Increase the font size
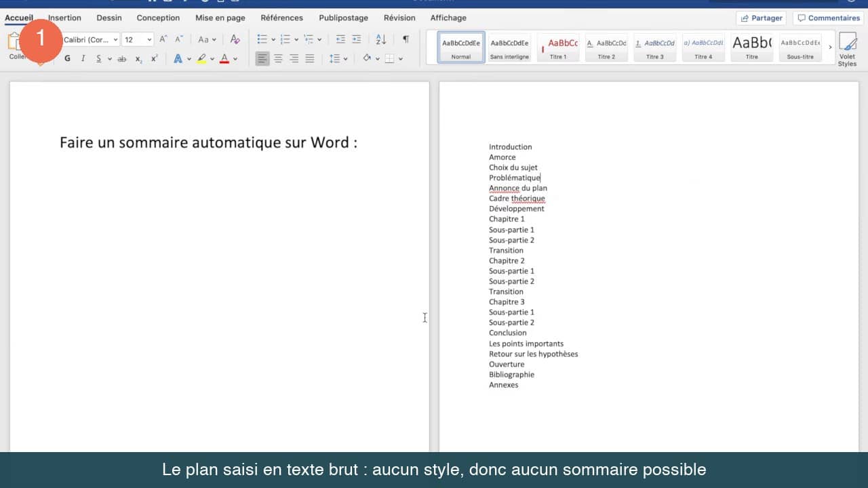The width and height of the screenshot is (868, 488). pos(163,39)
